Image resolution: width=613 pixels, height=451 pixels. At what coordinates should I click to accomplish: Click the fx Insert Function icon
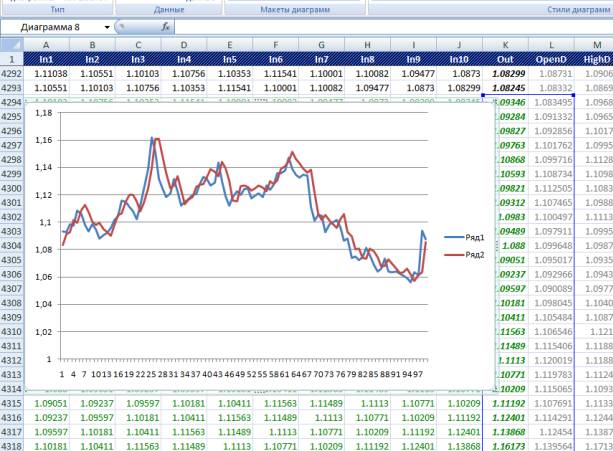[166, 28]
